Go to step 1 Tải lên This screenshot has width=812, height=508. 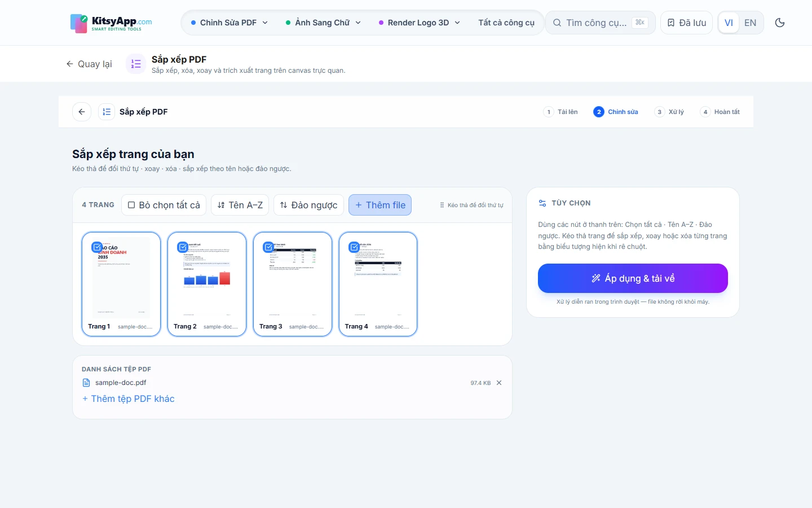pos(561,112)
